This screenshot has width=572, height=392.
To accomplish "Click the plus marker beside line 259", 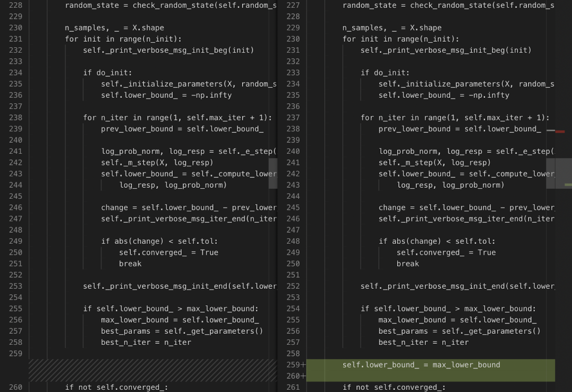I will click(x=303, y=364).
